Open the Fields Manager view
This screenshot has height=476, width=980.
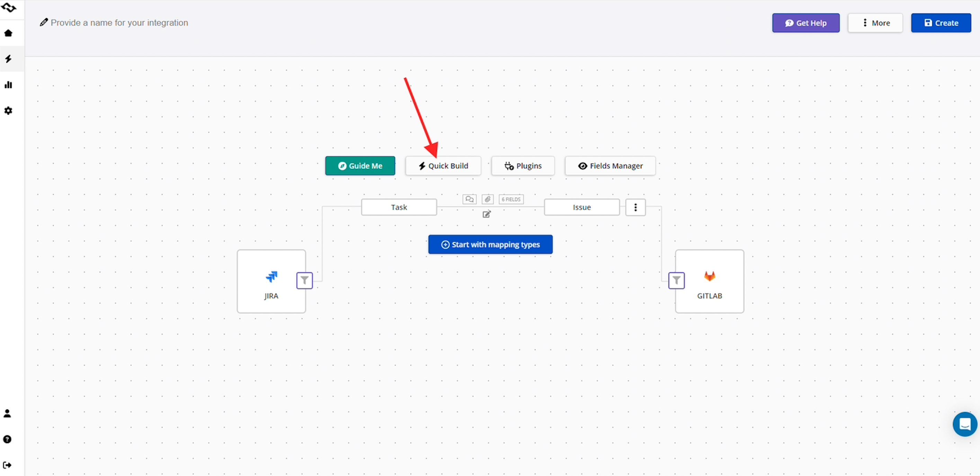tap(610, 166)
